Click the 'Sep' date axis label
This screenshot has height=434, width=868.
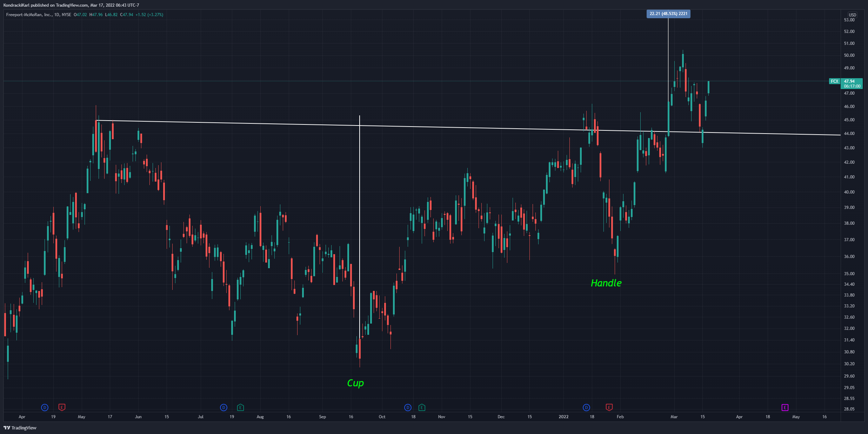pos(322,417)
